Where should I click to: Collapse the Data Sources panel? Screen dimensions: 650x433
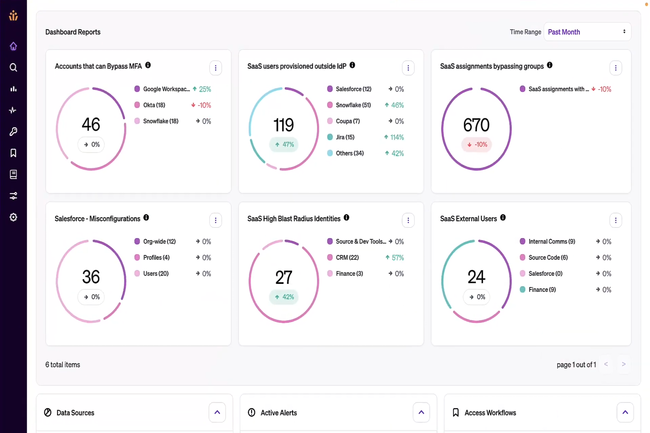point(217,412)
